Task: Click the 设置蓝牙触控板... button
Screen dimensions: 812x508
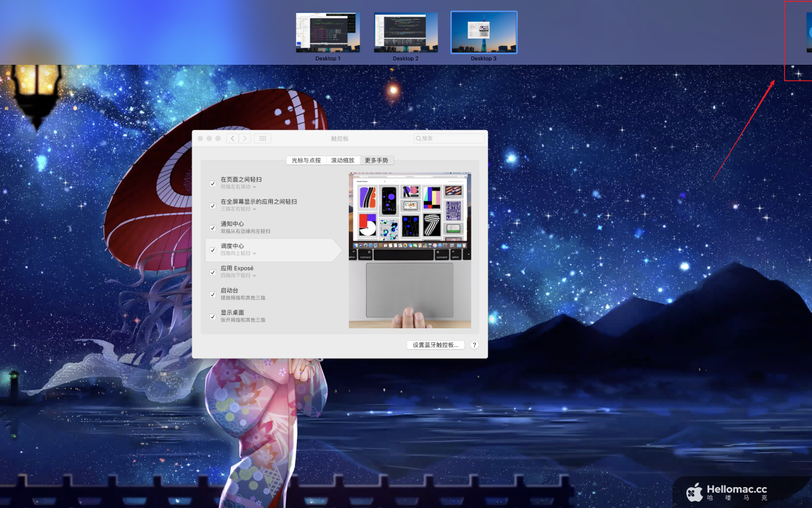Action: (436, 345)
